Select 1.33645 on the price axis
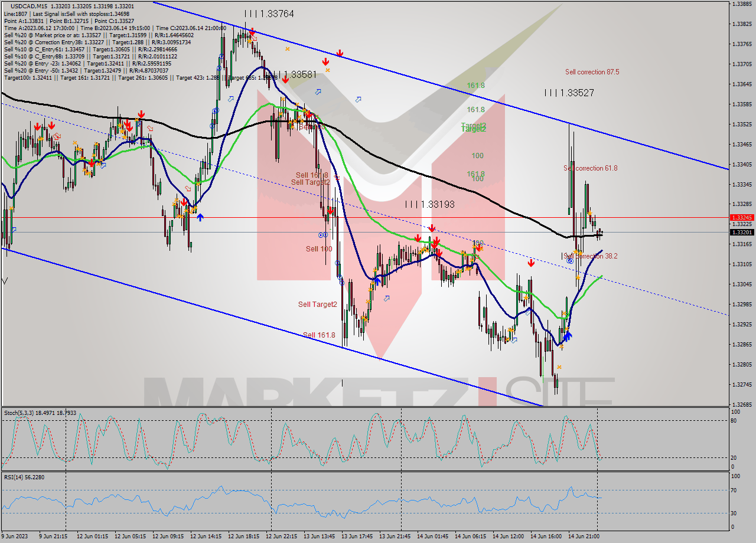The image size is (756, 543). tap(741, 84)
